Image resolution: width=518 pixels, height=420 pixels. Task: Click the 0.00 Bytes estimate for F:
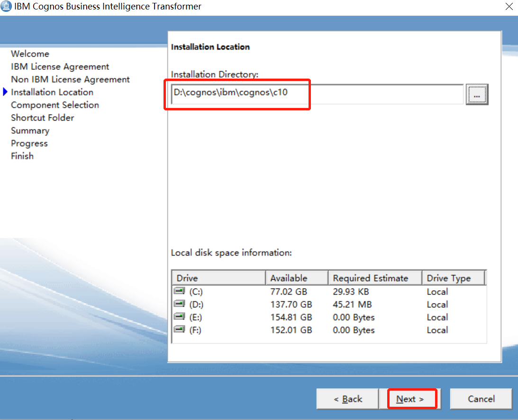coord(354,330)
